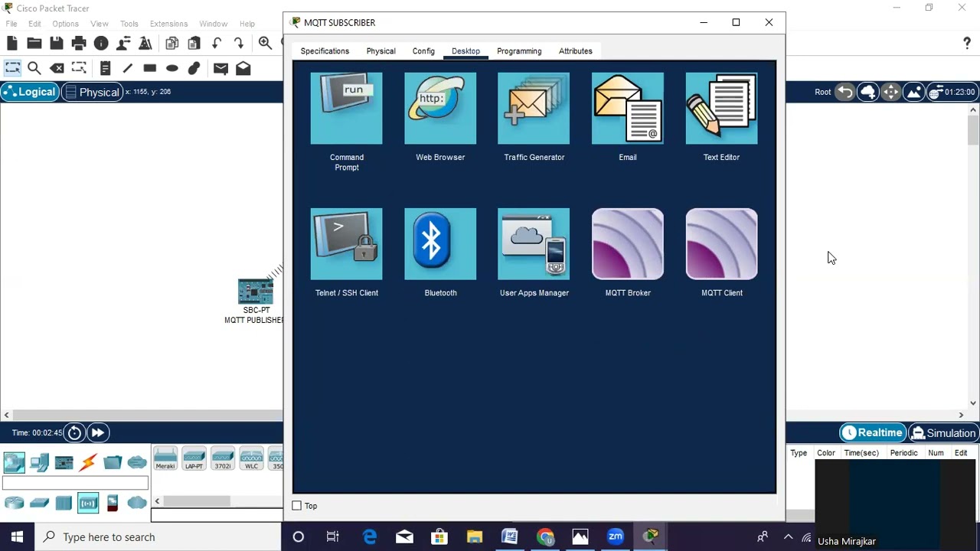Select the Draw Line tool

click(128, 68)
